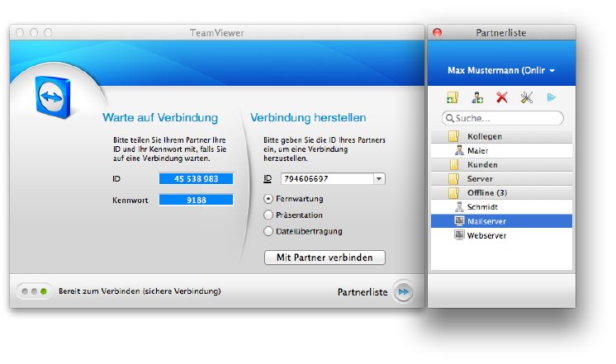Expand the Kunden group
The height and width of the screenshot is (364, 616).
coord(501,164)
